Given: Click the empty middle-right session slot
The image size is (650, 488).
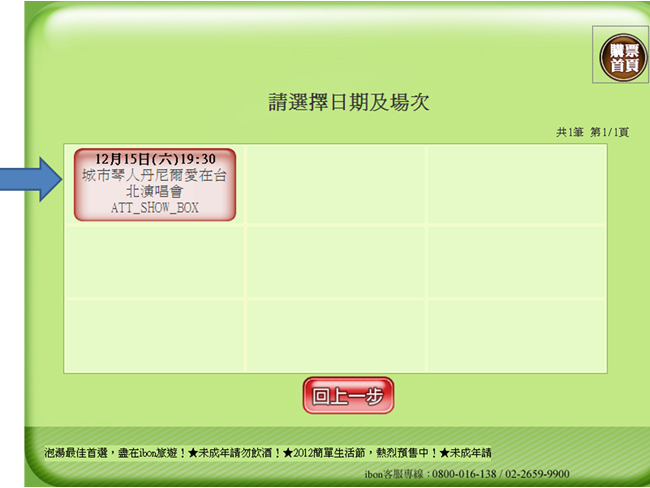Looking at the screenshot, I should click(x=516, y=261).
